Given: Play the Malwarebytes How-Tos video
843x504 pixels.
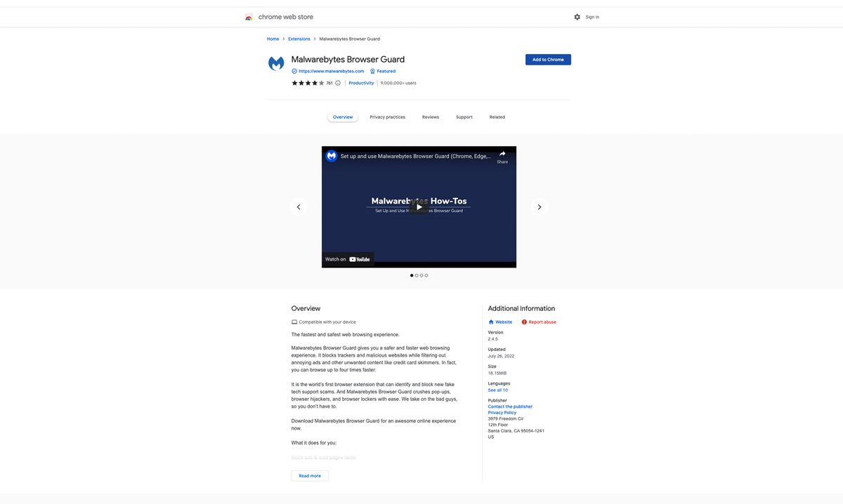Looking at the screenshot, I should [x=419, y=206].
